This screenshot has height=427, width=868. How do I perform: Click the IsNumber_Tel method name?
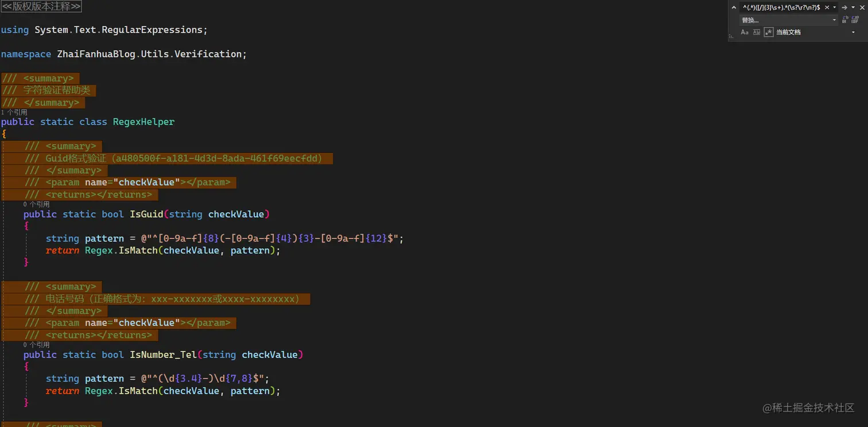click(163, 355)
